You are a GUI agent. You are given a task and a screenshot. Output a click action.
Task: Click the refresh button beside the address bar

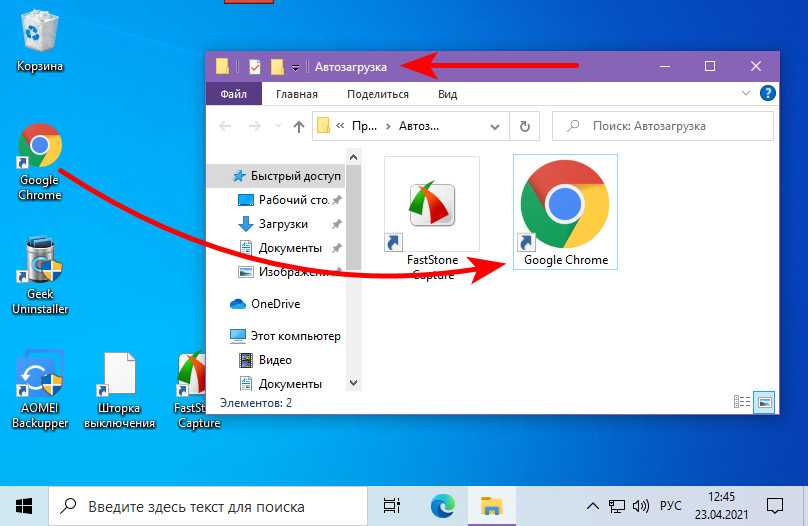coord(524,127)
